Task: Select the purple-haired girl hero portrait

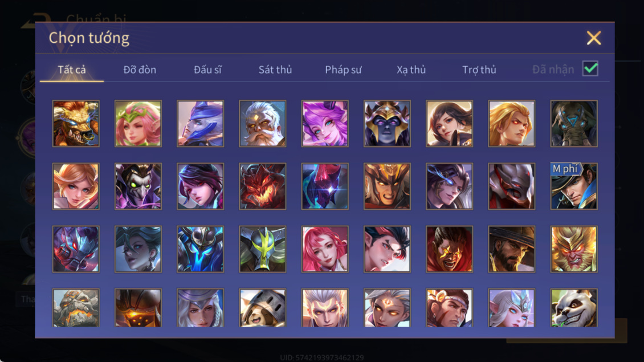Action: pyautogui.click(x=325, y=124)
